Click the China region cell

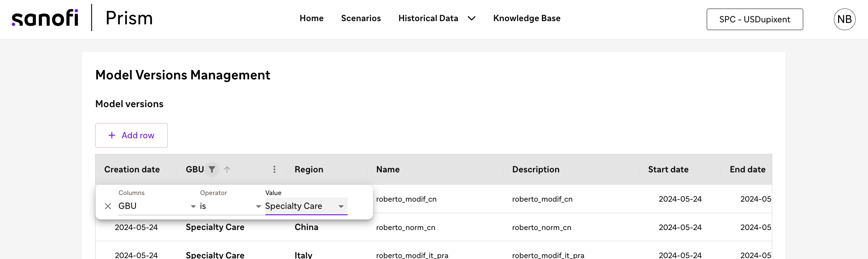(x=306, y=227)
